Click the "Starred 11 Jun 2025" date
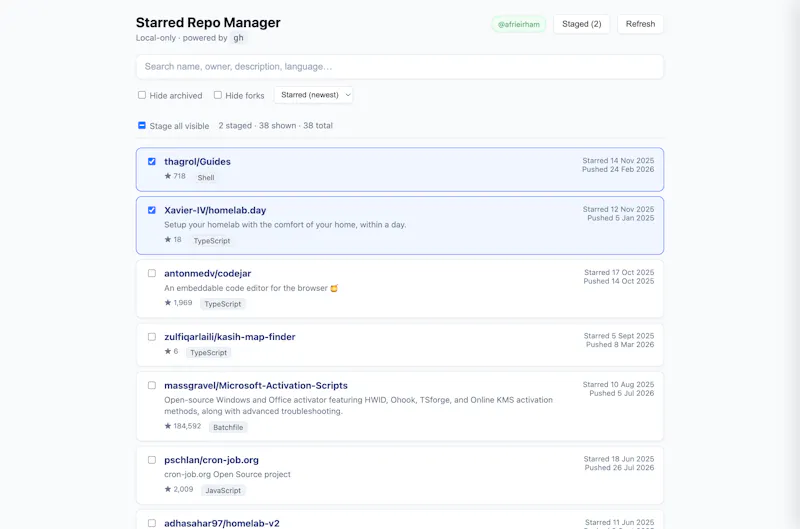800x529 pixels. click(619, 522)
